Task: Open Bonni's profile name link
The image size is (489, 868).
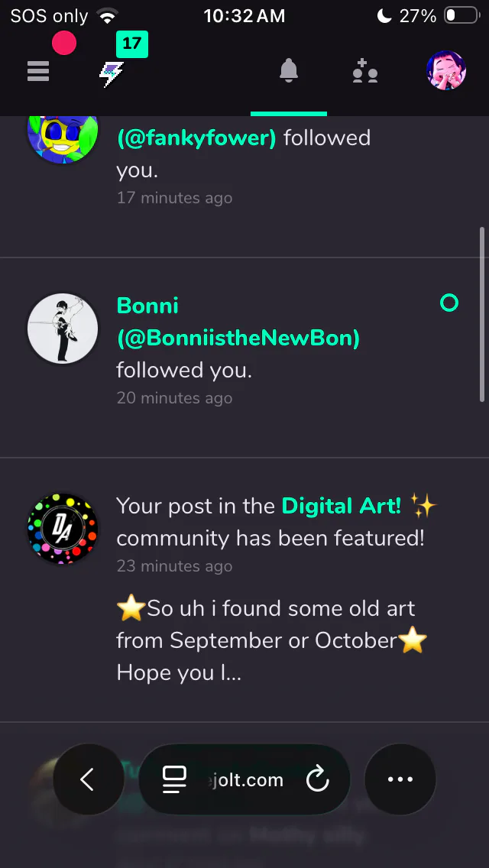Action: 147,306
